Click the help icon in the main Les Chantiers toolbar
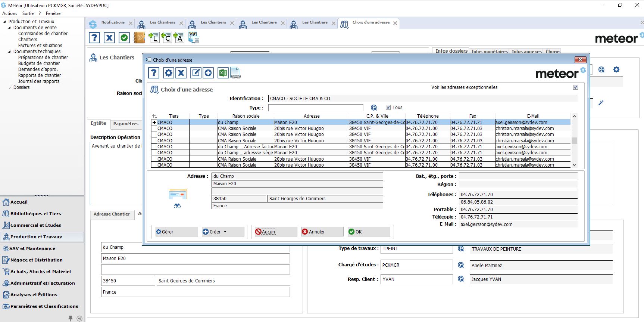Screen dimensions: 644x322 [x=94, y=38]
